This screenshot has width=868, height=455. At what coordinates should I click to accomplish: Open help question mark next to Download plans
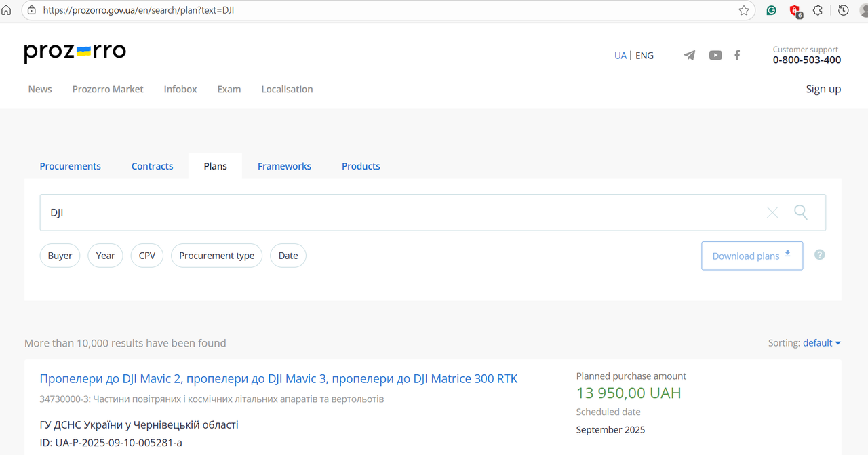tap(820, 255)
